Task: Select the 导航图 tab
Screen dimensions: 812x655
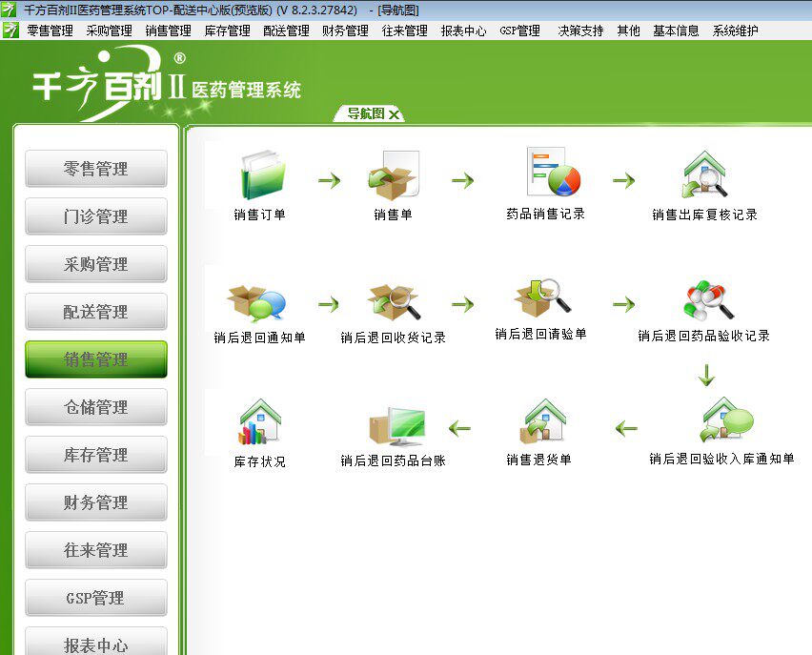Action: pos(365,113)
